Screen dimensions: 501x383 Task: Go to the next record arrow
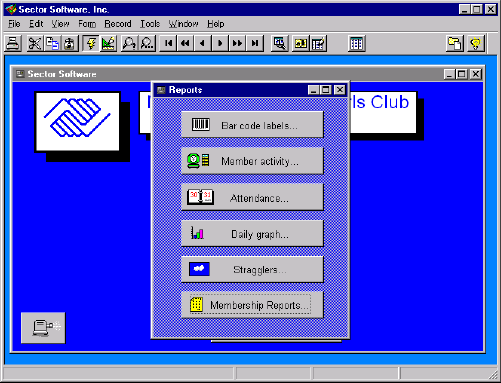tap(220, 43)
